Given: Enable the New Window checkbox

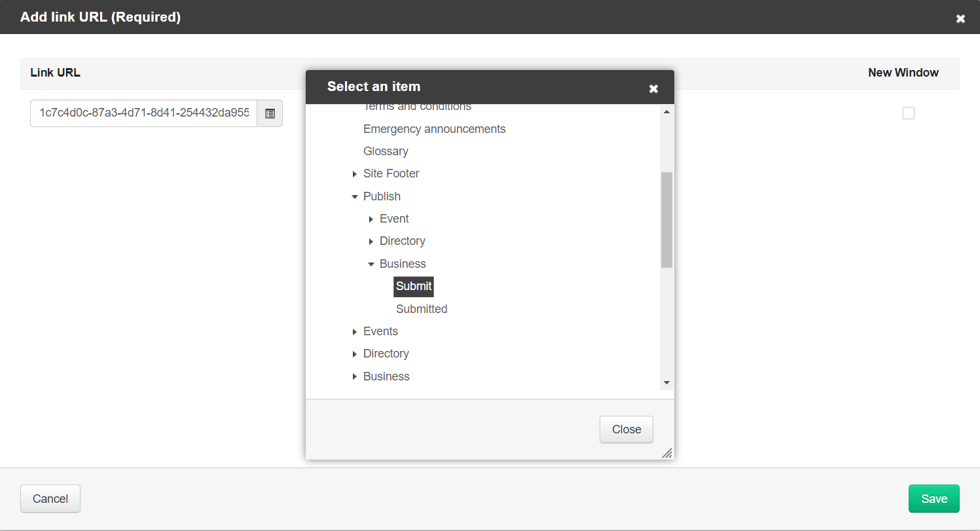Looking at the screenshot, I should tap(909, 113).
